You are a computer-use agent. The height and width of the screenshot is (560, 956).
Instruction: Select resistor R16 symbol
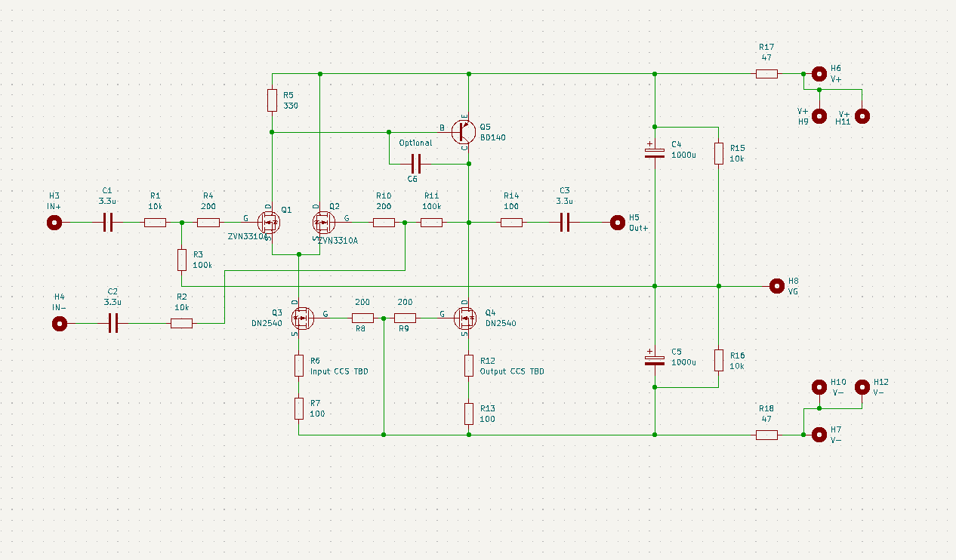pos(718,360)
